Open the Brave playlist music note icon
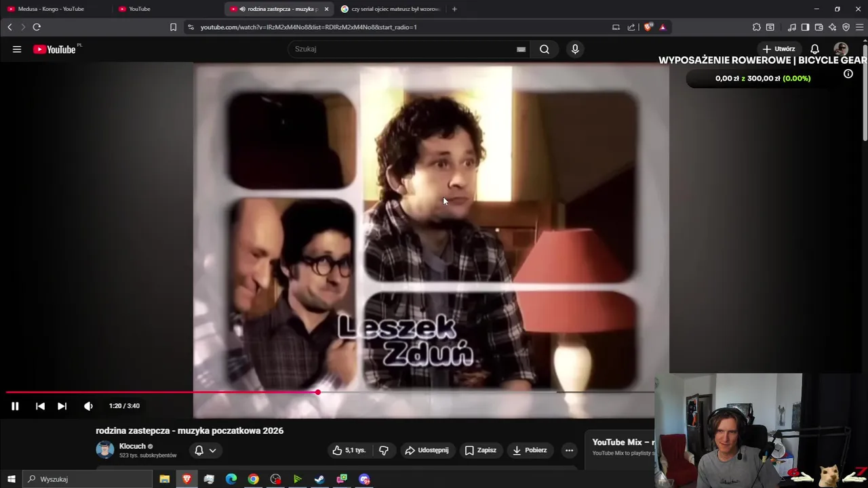The width and height of the screenshot is (868, 488). pyautogui.click(x=792, y=27)
